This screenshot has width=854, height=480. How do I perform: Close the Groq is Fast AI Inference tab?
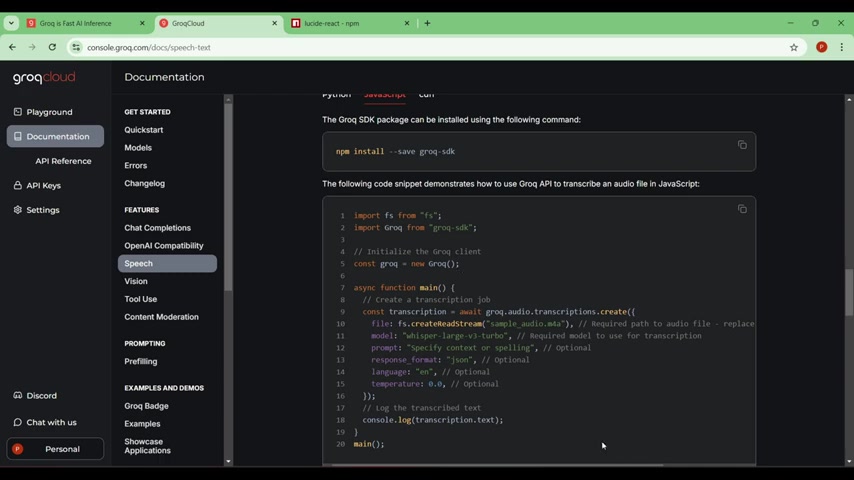pos(142,23)
